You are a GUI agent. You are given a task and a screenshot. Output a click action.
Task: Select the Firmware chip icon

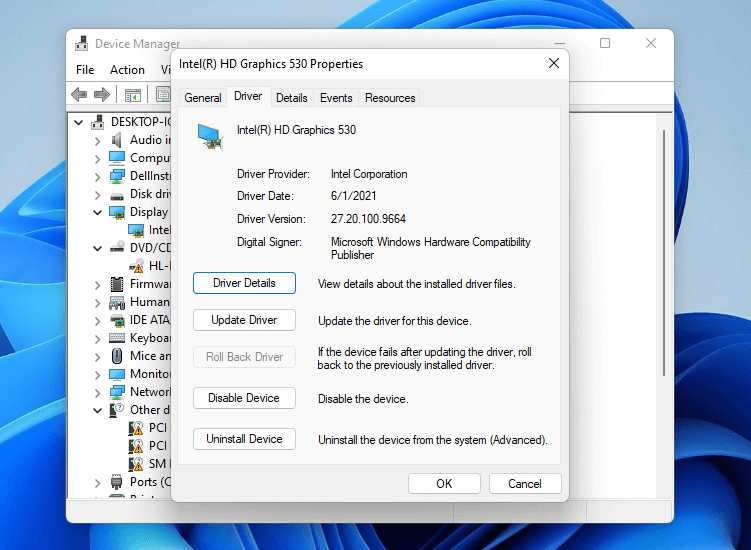coord(117,284)
